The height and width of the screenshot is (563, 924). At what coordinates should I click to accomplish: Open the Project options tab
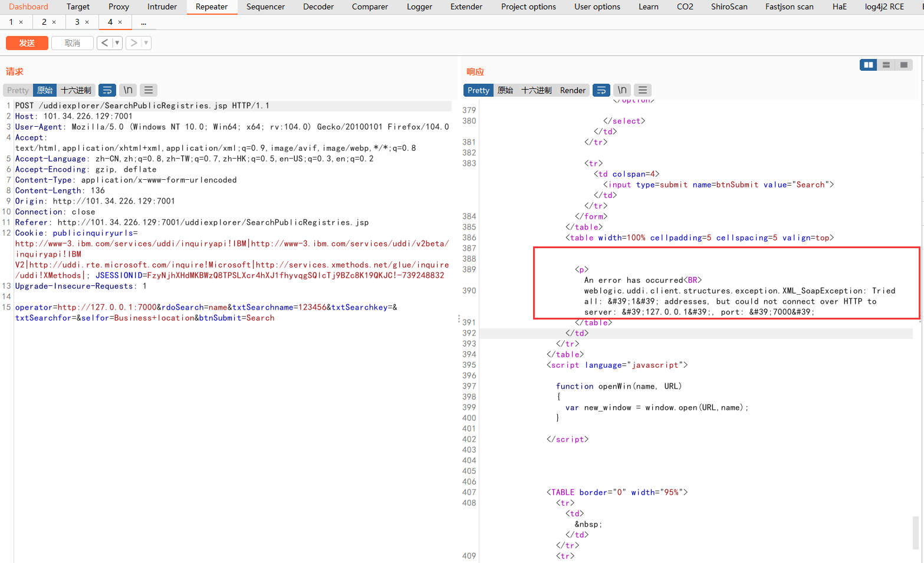point(528,6)
